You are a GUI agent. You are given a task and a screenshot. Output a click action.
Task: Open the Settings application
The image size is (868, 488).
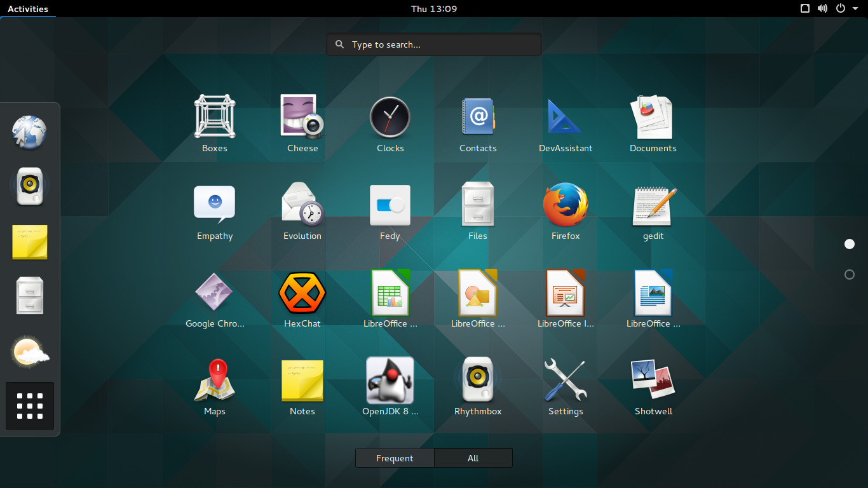click(x=566, y=380)
